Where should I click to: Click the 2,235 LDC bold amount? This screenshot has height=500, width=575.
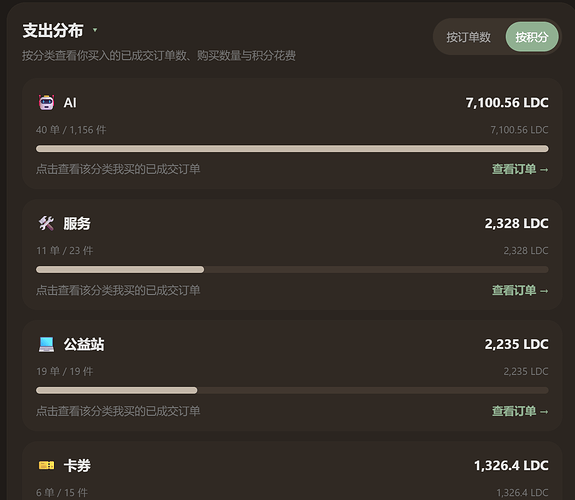[x=516, y=344]
